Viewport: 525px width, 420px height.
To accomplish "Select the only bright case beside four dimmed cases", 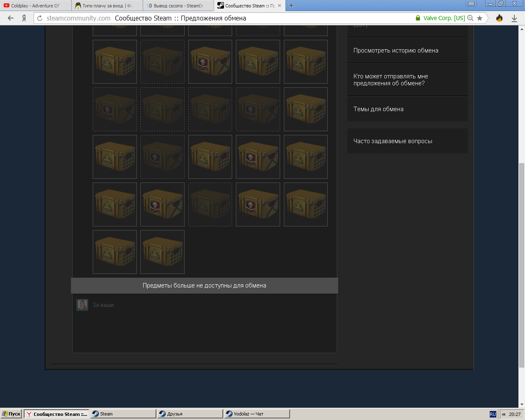I will (306, 109).
